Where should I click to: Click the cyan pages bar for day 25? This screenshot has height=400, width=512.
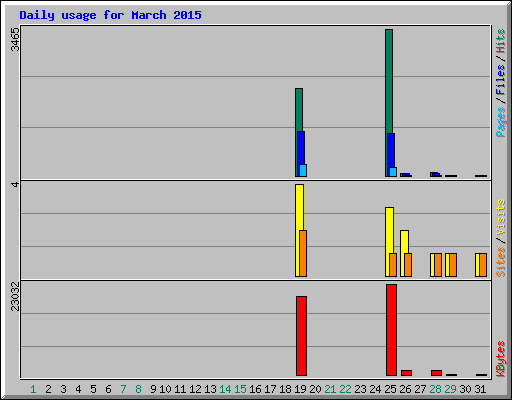tap(393, 172)
